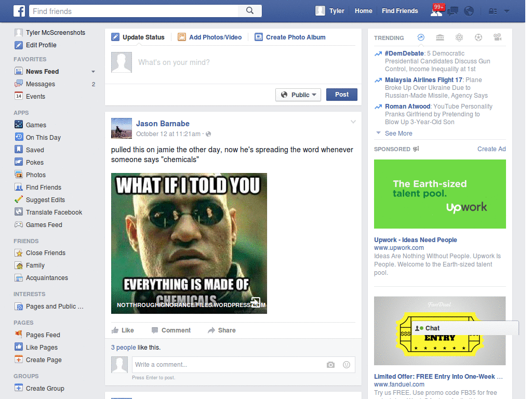Click the What's on your mind box

click(x=233, y=62)
